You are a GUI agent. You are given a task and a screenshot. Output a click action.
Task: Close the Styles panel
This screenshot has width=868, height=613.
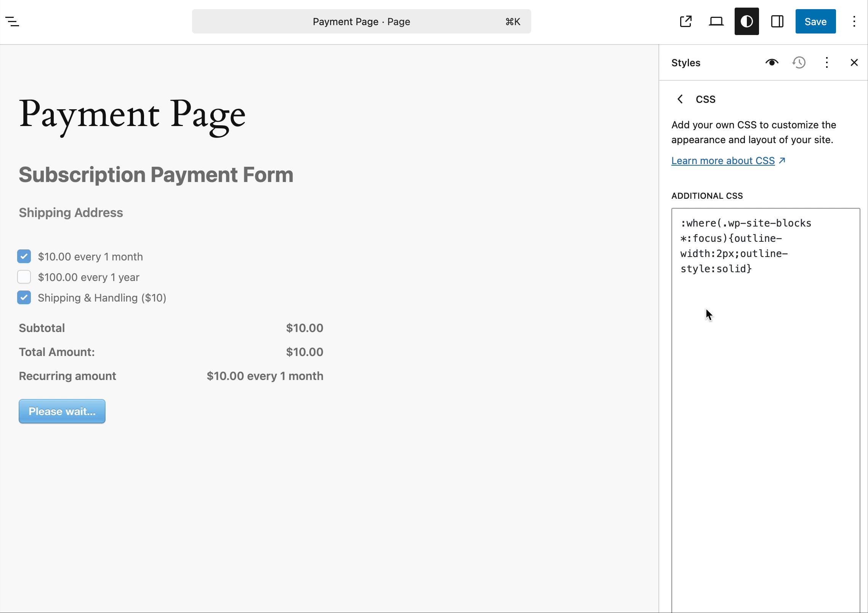854,62
